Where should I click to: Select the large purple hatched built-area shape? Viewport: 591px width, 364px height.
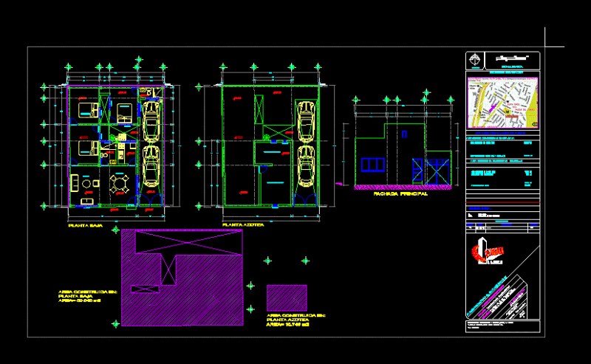(x=182, y=278)
